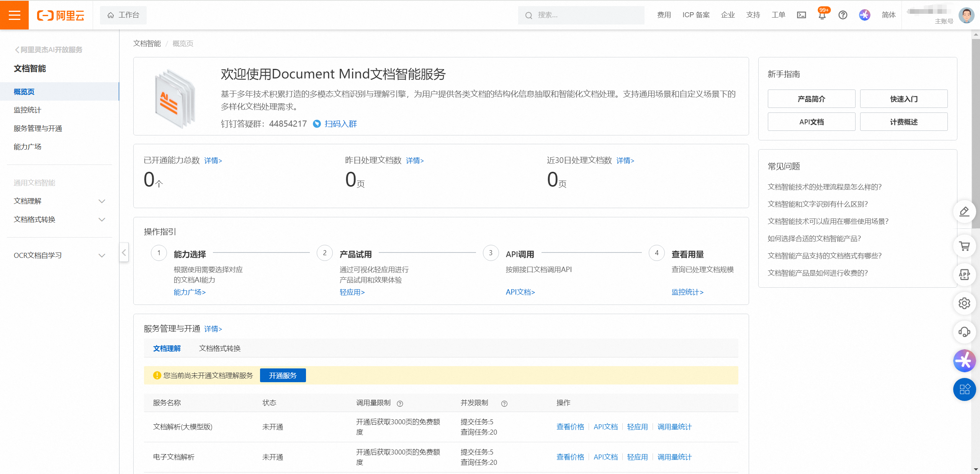Image resolution: width=980 pixels, height=474 pixels.
Task: Open the floating customer service headset icon
Action: [x=964, y=332]
